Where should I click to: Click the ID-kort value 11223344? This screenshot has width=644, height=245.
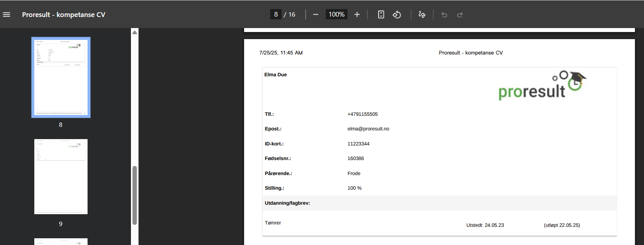[358, 144]
